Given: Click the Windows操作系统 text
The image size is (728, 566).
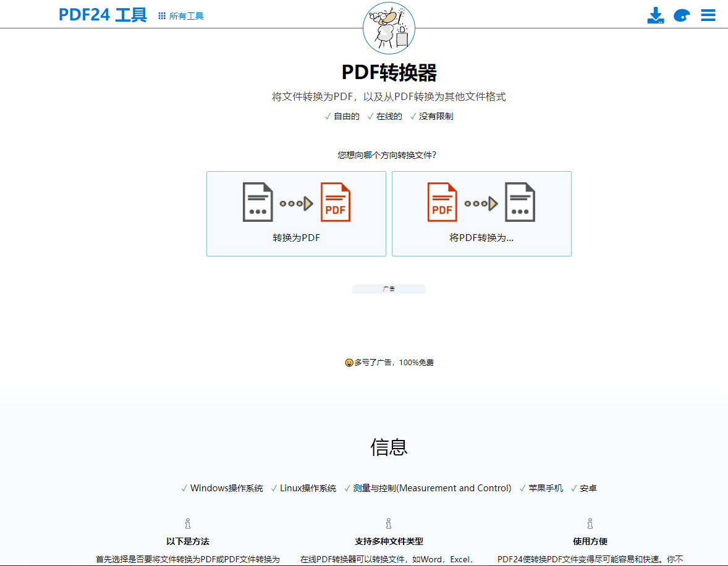Looking at the screenshot, I should [227, 488].
